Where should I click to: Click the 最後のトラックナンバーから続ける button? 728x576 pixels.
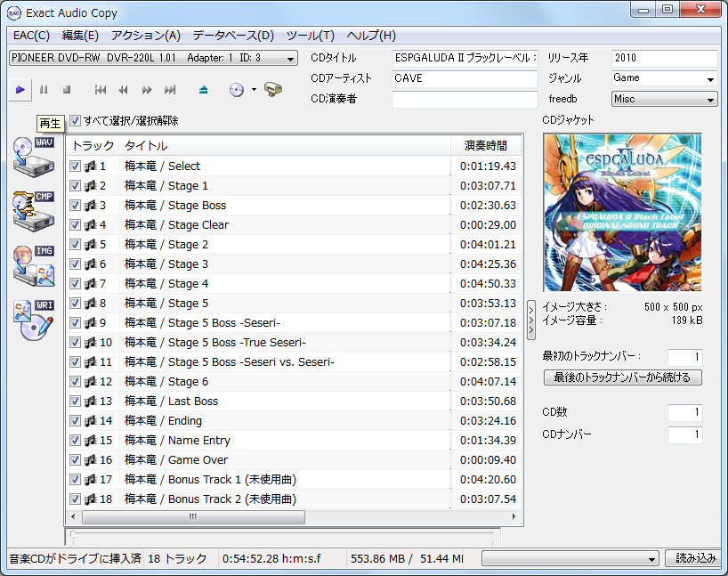[622, 377]
